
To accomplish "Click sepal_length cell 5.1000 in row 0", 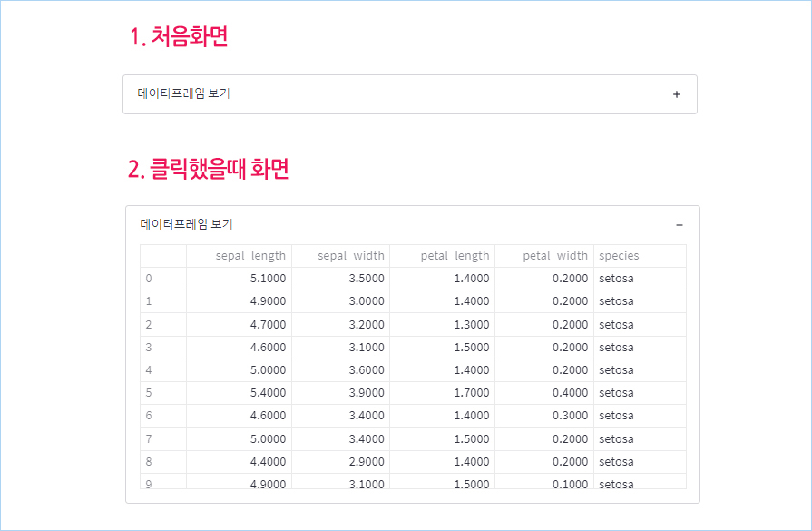I will 240,279.
